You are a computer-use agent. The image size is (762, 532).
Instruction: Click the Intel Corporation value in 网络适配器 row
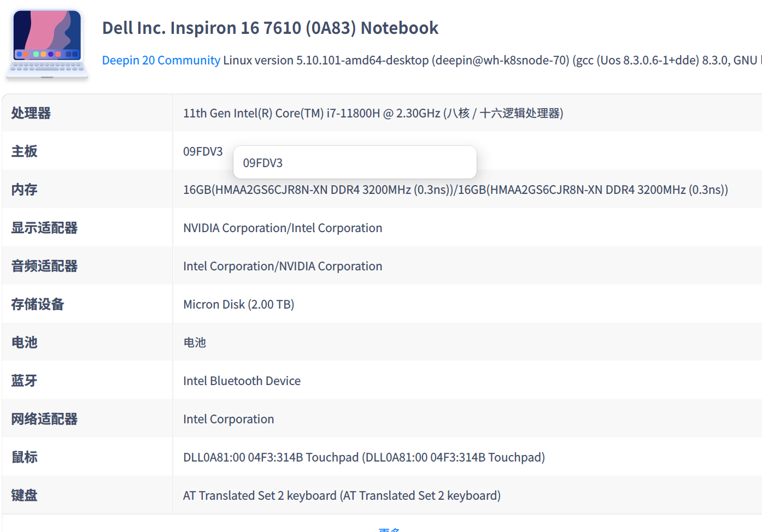(x=228, y=419)
